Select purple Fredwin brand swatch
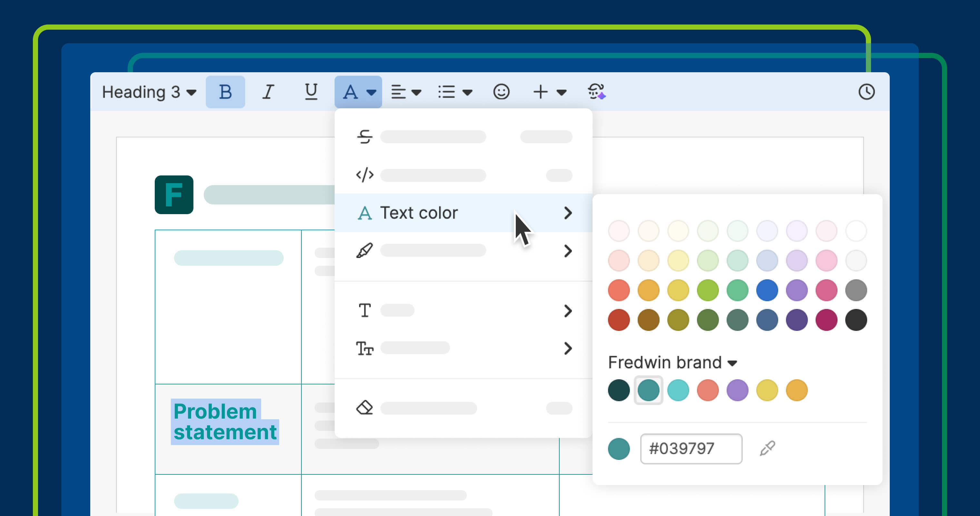 point(737,390)
